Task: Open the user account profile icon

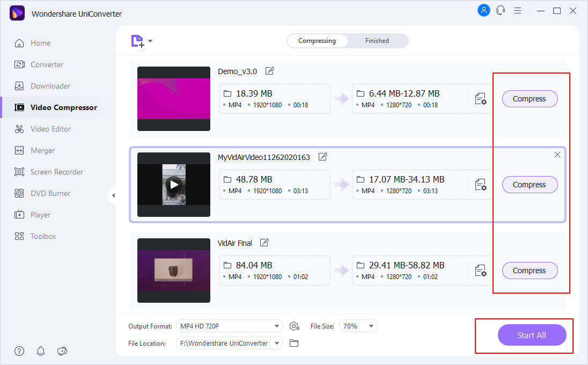Action: tap(484, 10)
